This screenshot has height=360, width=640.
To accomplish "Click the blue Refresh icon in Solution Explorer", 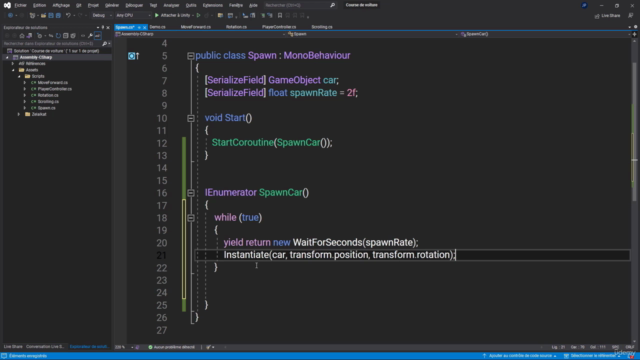I will pyautogui.click(x=58, y=36).
